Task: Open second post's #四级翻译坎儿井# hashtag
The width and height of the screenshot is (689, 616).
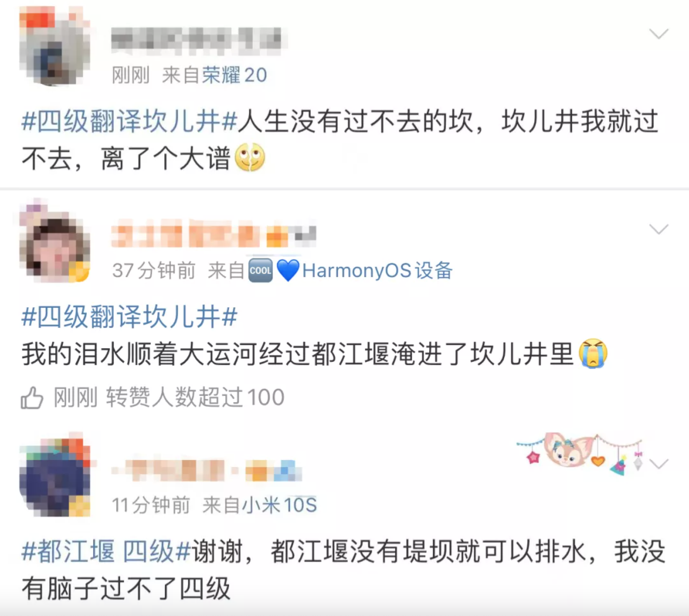Action: pyautogui.click(x=129, y=317)
